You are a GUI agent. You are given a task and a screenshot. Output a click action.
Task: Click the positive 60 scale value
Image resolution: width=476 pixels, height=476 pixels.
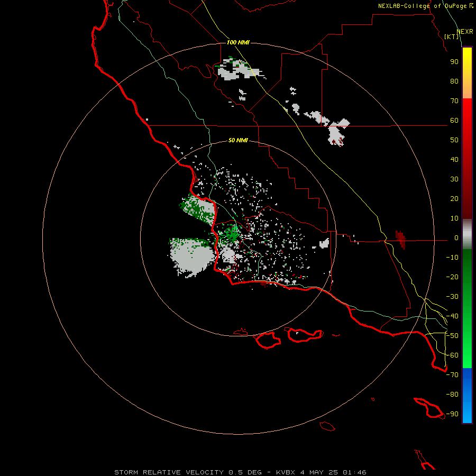pos(454,120)
